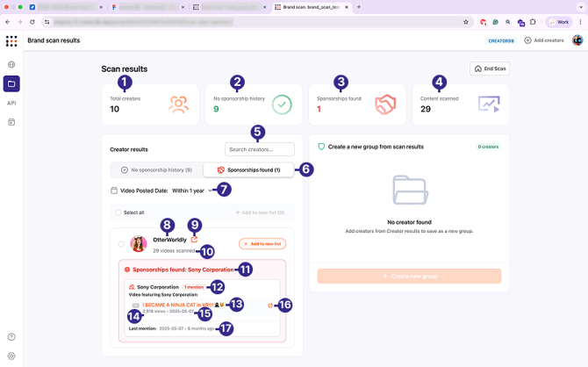This screenshot has height=367, width=588.
Task: Open OtterWorldly's external profile link icon
Action: coord(194,239)
